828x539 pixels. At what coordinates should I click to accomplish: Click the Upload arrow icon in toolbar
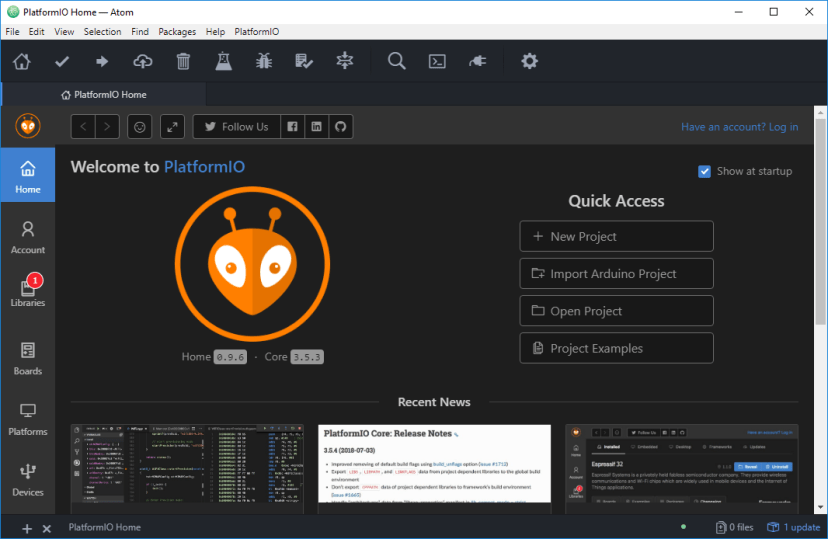click(x=102, y=62)
